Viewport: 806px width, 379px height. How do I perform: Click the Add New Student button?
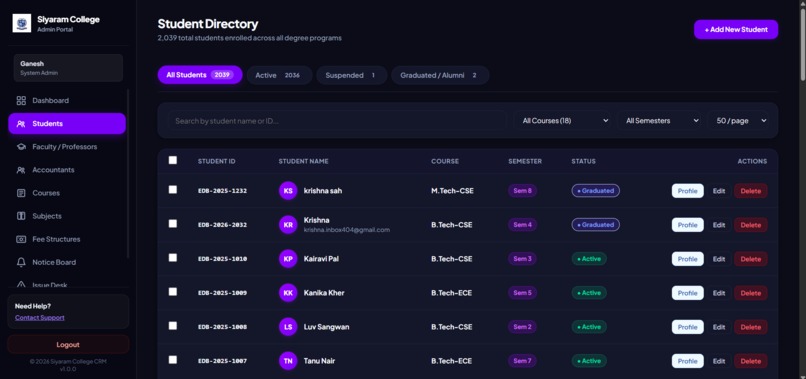coord(736,30)
